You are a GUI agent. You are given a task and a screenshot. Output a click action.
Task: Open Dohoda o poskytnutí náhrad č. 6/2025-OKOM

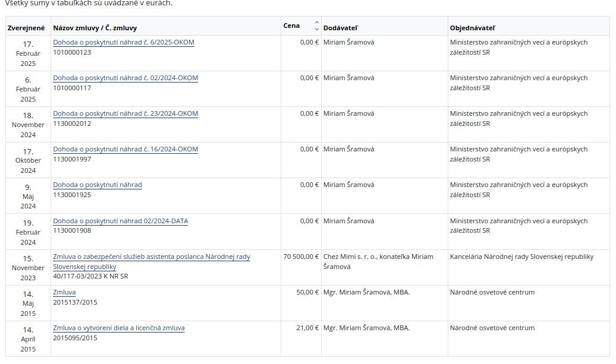coord(123,42)
